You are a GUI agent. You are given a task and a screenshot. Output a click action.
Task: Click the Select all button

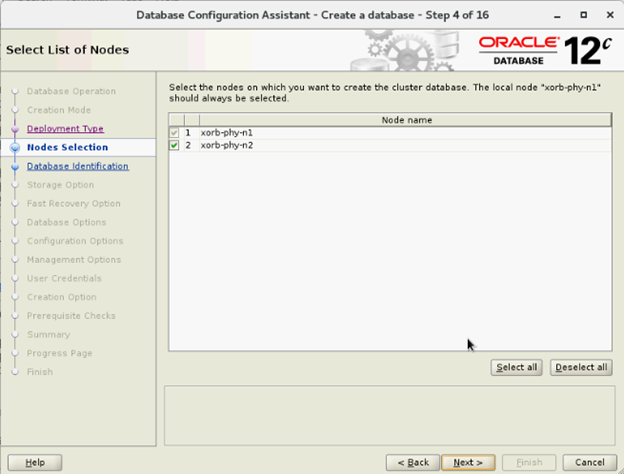tap(516, 367)
